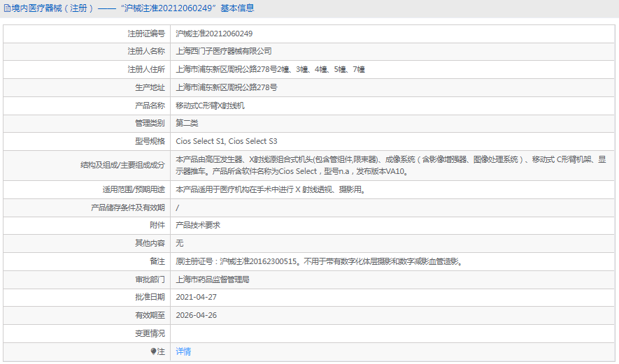Viewport: 619px width, 364px height.
Task: Click the 结构及组成/主要组成成分 label
Action: (x=122, y=166)
